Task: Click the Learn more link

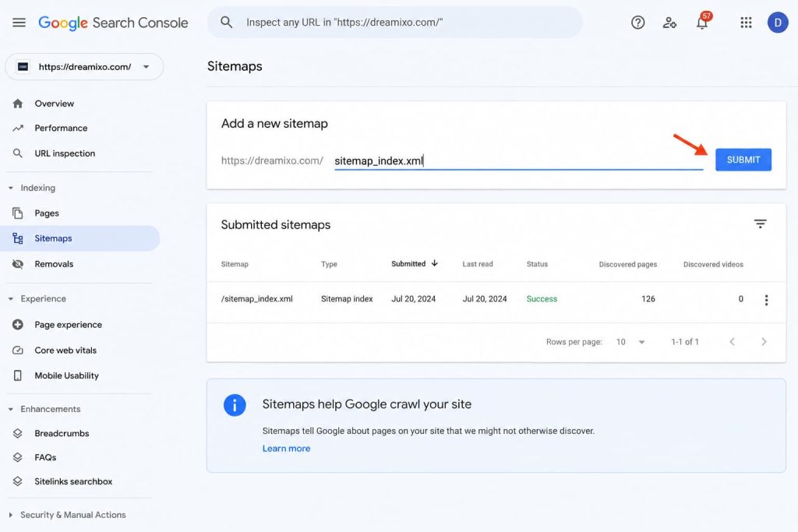Action: pyautogui.click(x=286, y=448)
